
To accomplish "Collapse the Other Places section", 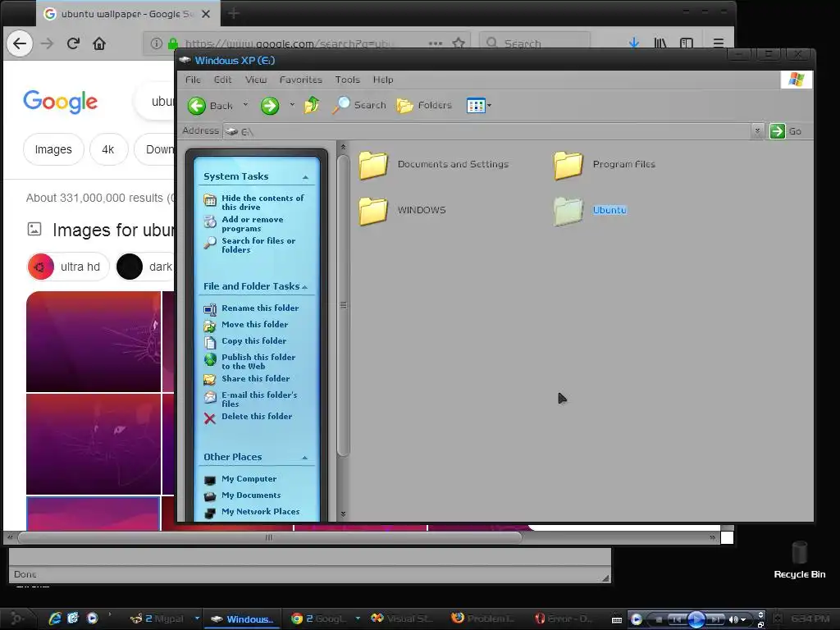I will click(x=305, y=458).
